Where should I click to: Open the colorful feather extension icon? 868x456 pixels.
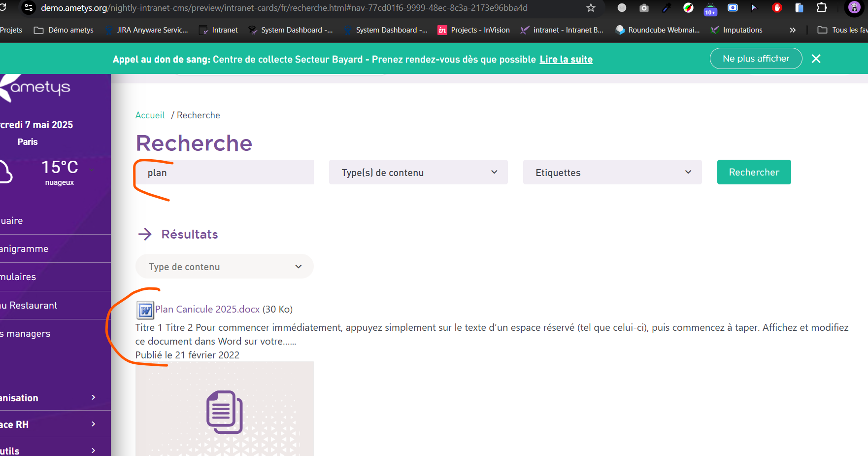point(688,8)
